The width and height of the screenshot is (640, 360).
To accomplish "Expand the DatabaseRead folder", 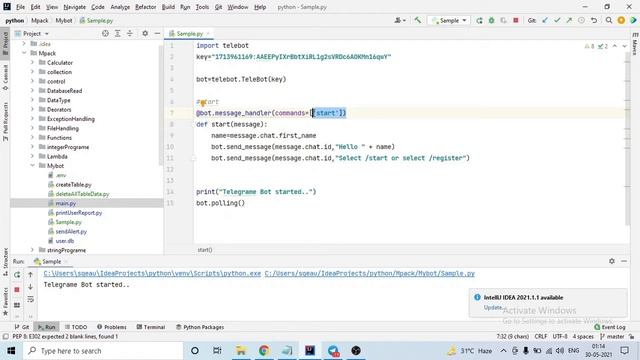I will [32, 91].
